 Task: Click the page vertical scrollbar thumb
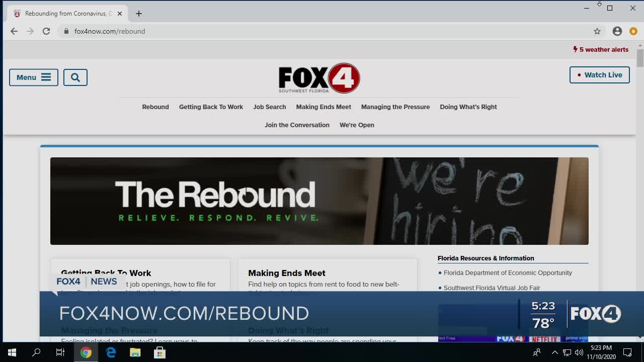pyautogui.click(x=640, y=58)
